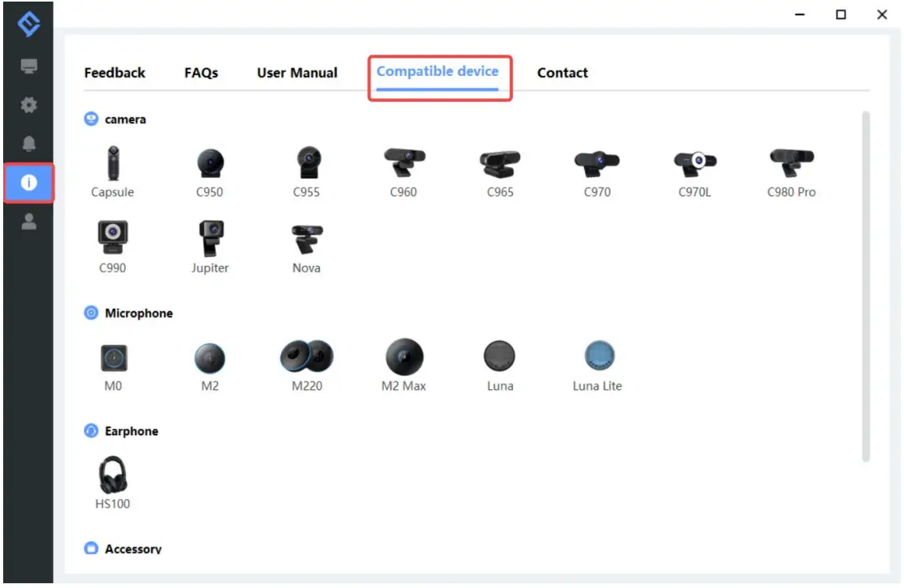Viewport: 904px width, 588px height.
Task: Open the settings gear in sidebar
Action: pyautogui.click(x=28, y=105)
